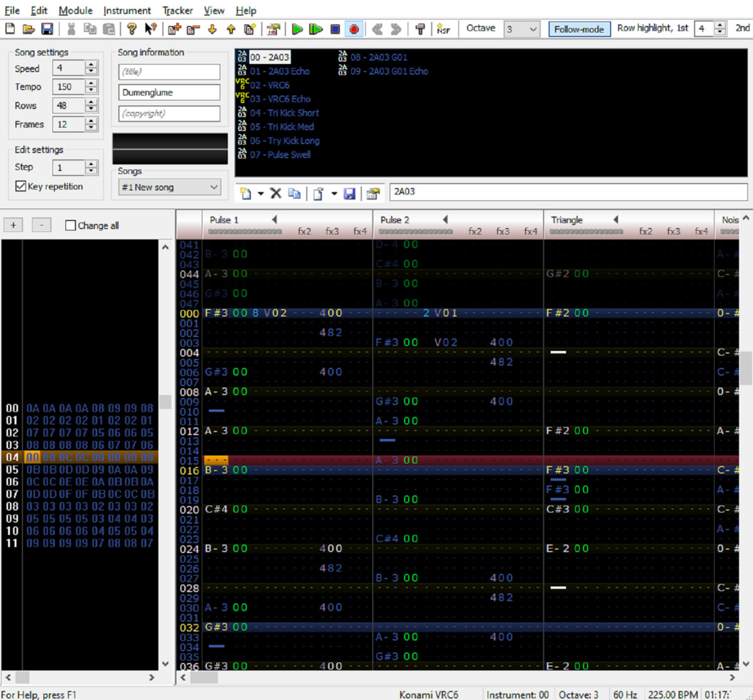Open the Edit menu
Viewport: 753px width, 700px height.
click(x=39, y=11)
